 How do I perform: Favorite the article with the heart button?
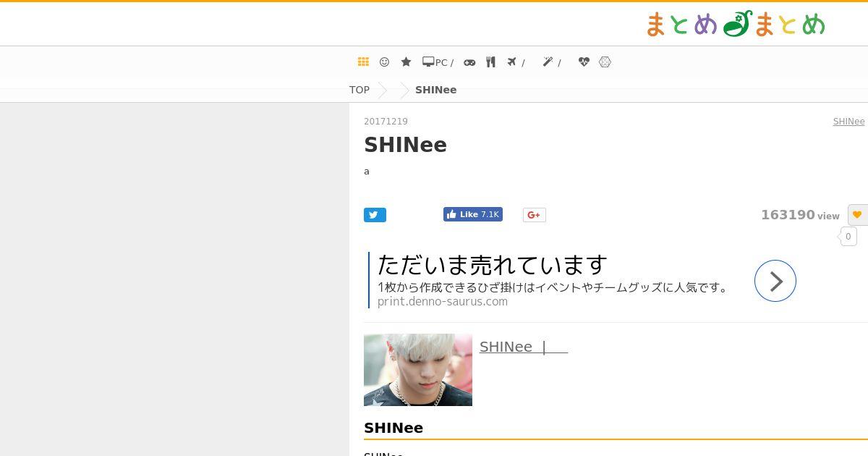point(858,215)
